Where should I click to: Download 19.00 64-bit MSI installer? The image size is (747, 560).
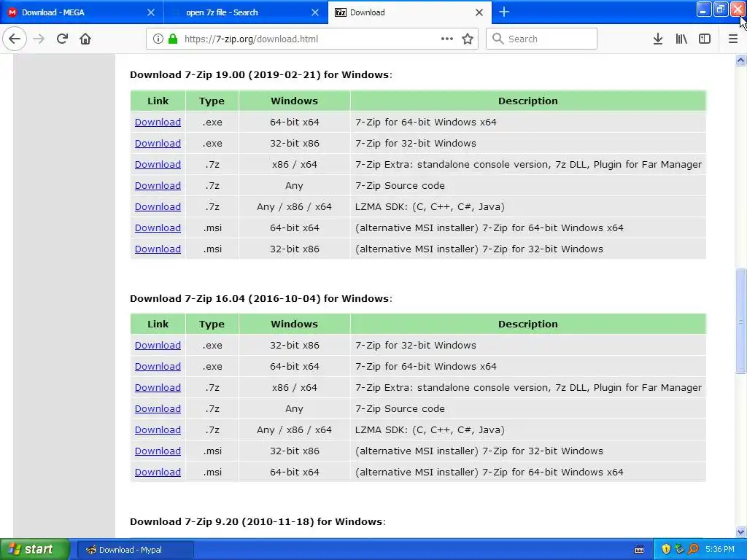coord(158,227)
